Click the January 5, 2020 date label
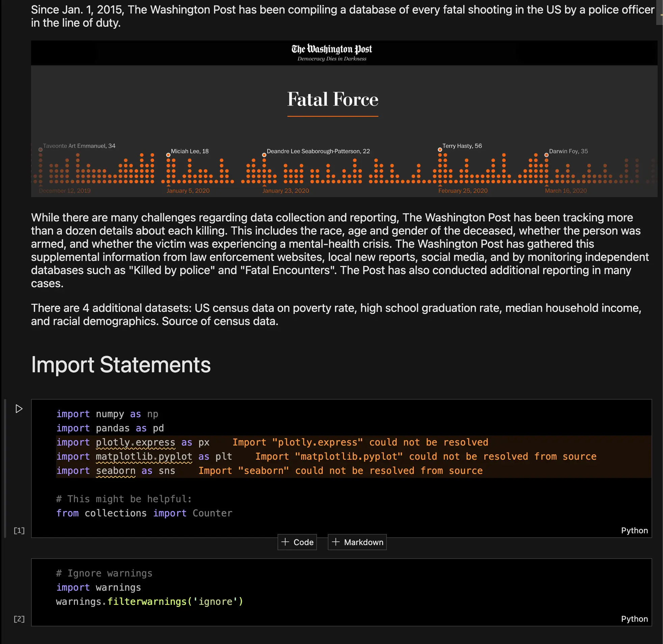The width and height of the screenshot is (663, 644). (188, 191)
